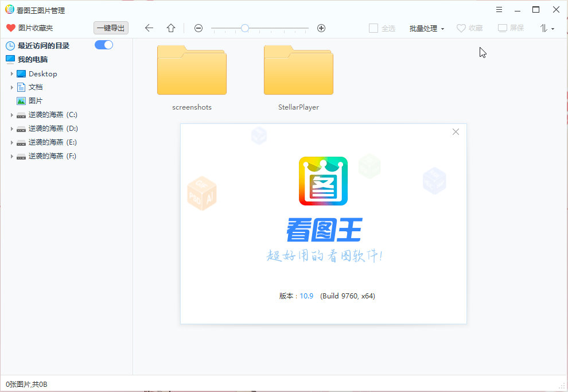The image size is (568, 392).
Task: Go up one folder level icon
Action: [171, 28]
